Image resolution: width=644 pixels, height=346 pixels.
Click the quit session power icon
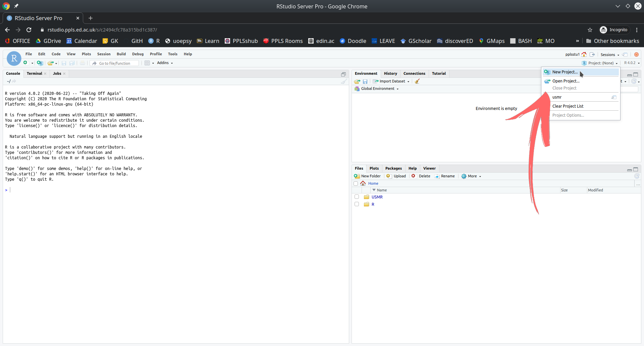[636, 54]
